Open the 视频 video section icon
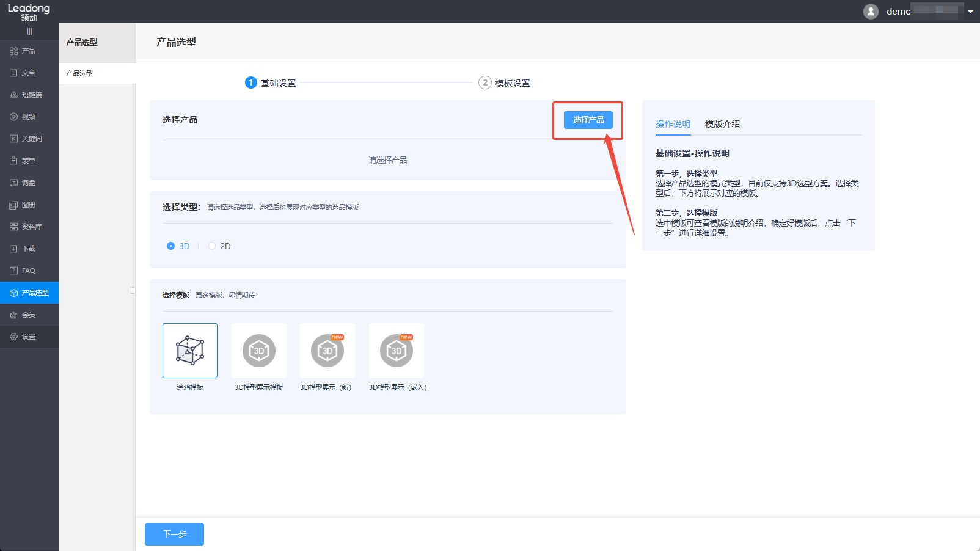This screenshot has height=551, width=980. coord(13,117)
